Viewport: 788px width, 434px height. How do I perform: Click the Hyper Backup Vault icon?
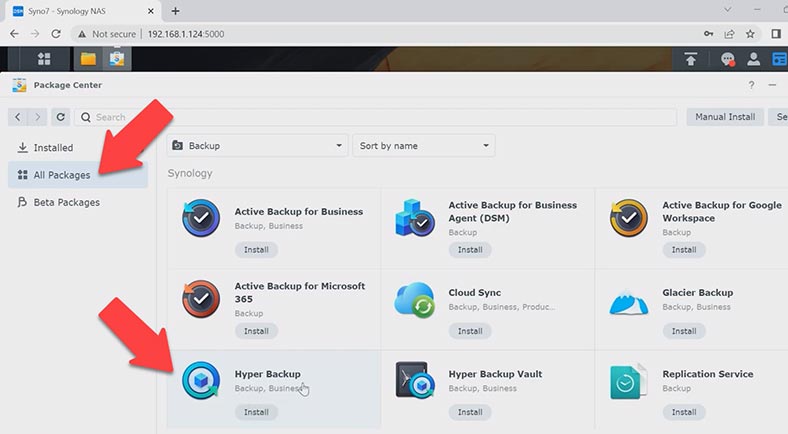coord(415,380)
